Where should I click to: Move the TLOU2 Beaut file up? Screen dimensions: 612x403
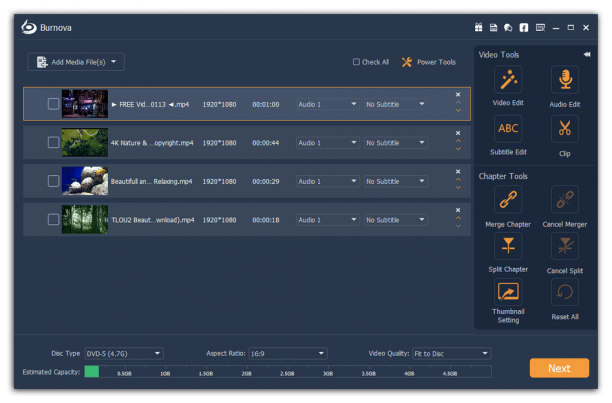458,218
